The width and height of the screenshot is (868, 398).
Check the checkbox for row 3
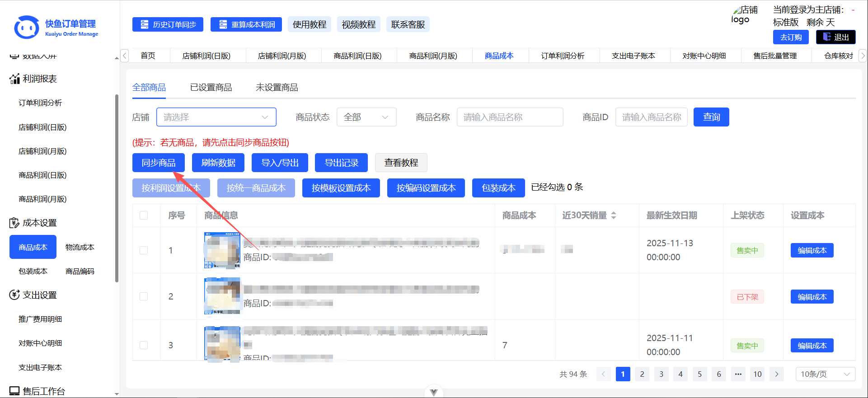144,345
